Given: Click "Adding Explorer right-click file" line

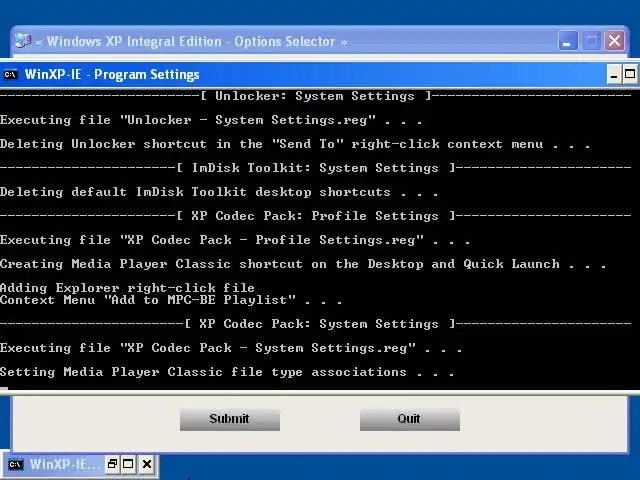Looking at the screenshot, I should click(x=127, y=288).
